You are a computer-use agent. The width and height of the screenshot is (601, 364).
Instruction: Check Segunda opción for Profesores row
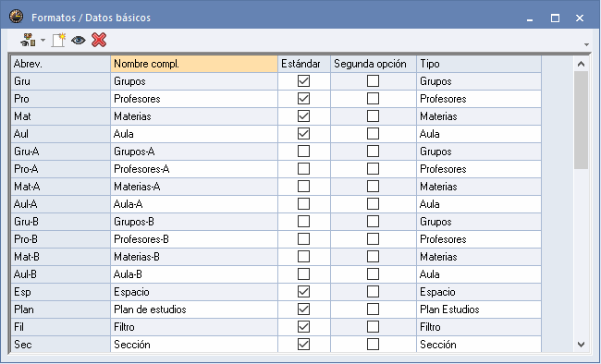coord(373,99)
